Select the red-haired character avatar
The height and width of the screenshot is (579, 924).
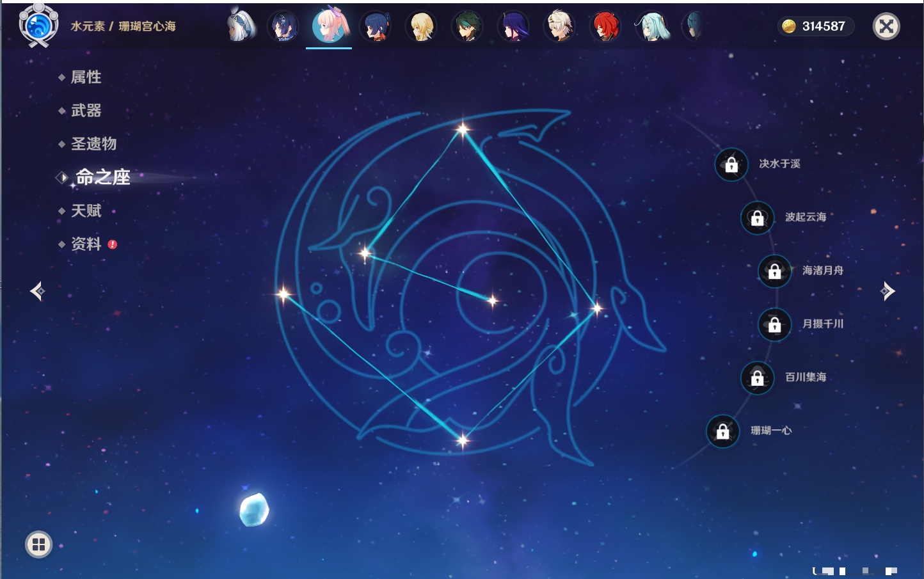pyautogui.click(x=605, y=27)
